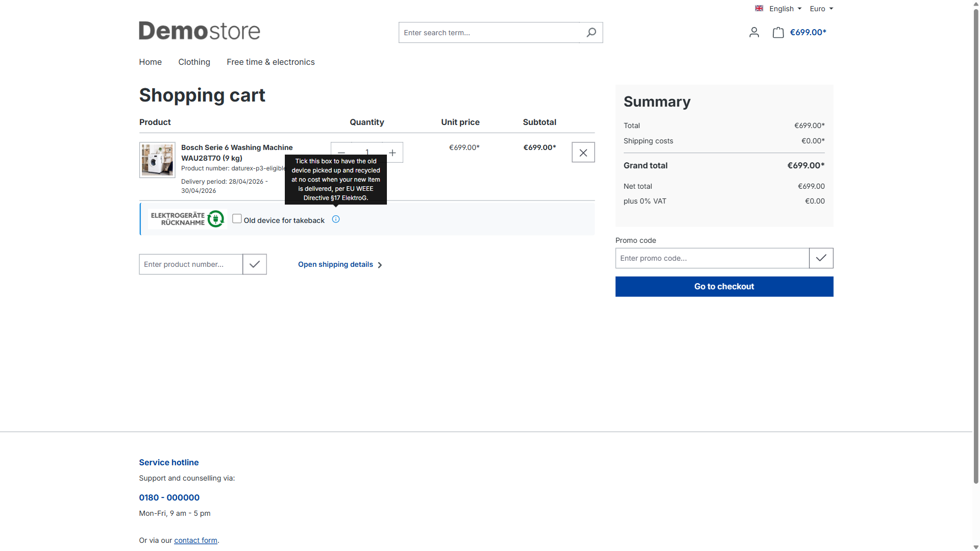This screenshot has height=551, width=980.
Task: Click the Promo code label
Action: 636,241
